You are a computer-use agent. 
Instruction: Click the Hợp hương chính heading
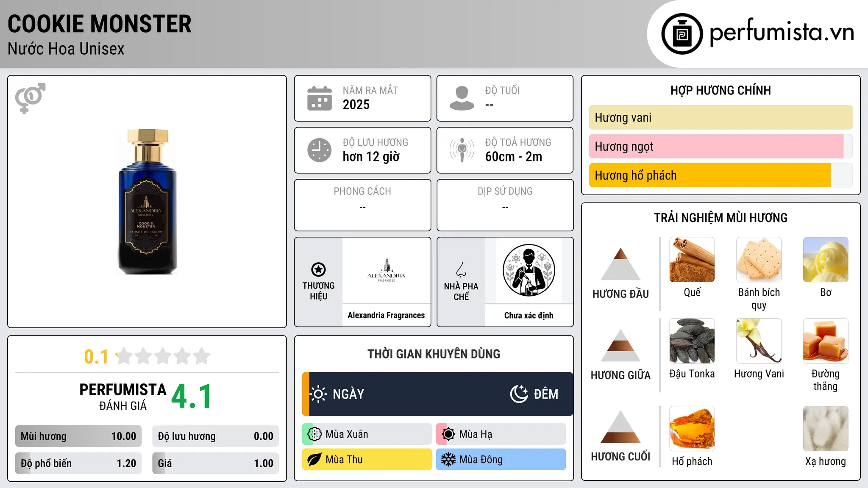[721, 90]
